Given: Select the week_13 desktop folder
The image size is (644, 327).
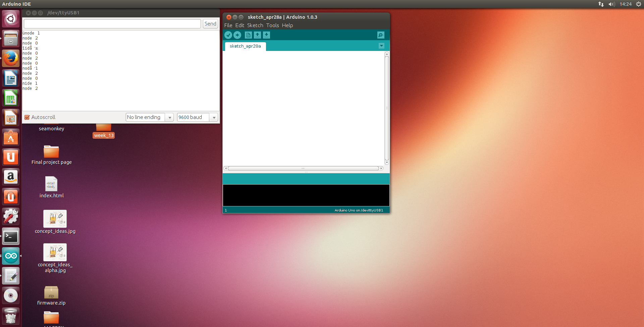Looking at the screenshot, I should click(104, 131).
